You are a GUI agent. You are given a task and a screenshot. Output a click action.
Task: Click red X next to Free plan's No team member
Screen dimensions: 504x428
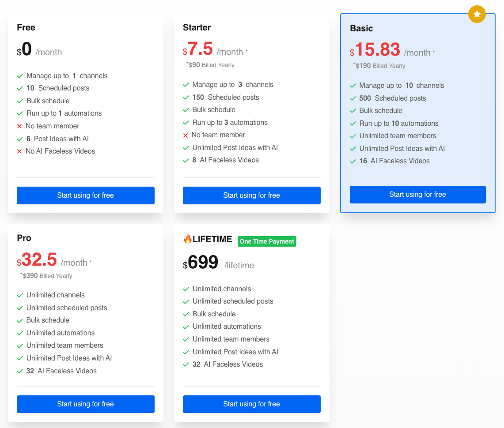[x=19, y=126]
